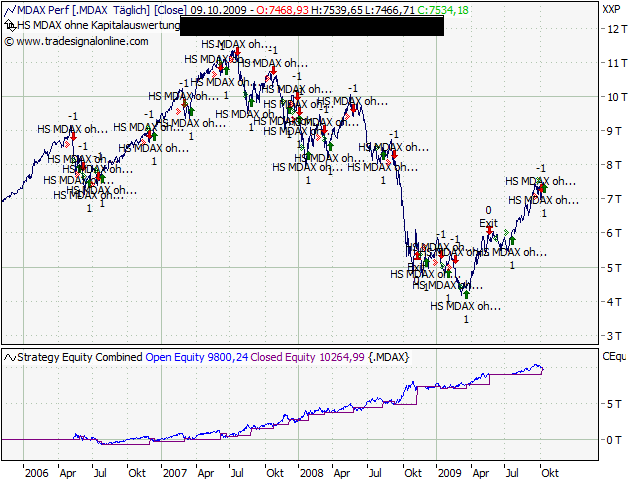
Task: Click the 0 T equity axis label
Action: point(614,440)
